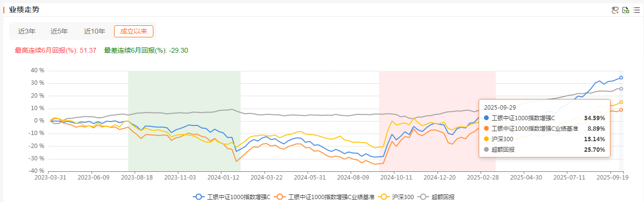This screenshot has width=644, height=202.
Task: Click the yellow line's final data point
Action: tap(621, 102)
